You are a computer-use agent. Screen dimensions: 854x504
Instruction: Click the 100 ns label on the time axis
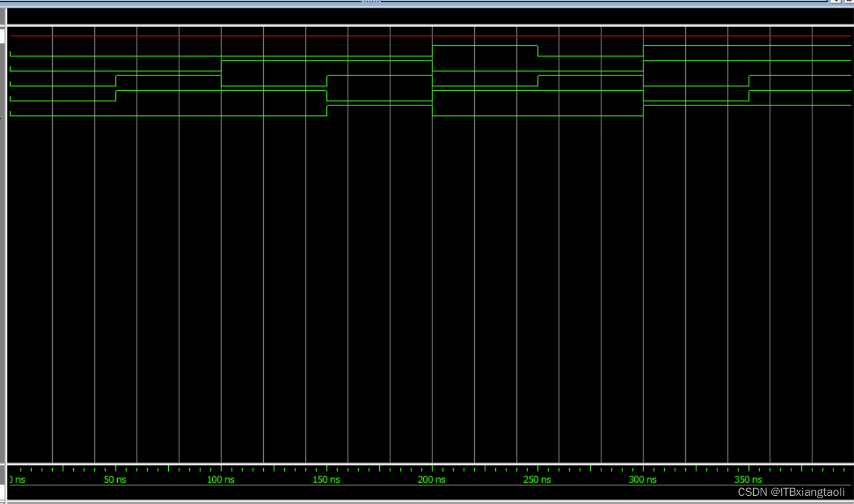220,479
